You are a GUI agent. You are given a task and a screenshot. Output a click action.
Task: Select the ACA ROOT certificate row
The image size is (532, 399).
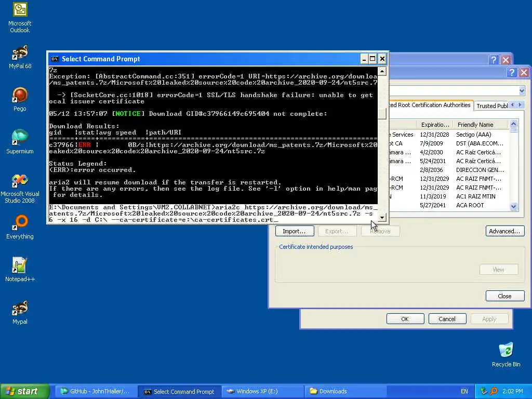[x=449, y=205]
